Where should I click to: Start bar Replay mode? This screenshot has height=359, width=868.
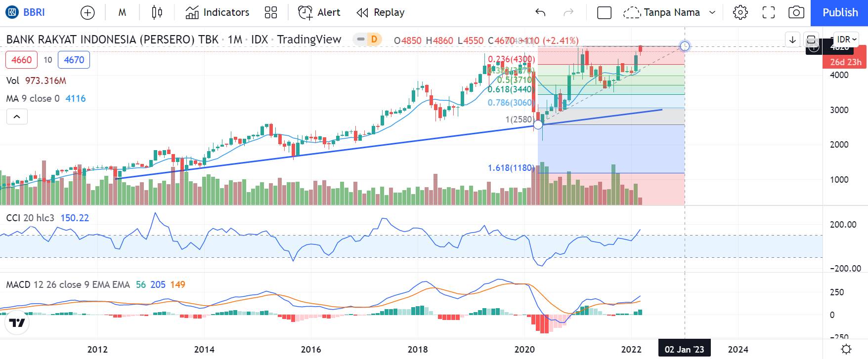click(x=381, y=12)
